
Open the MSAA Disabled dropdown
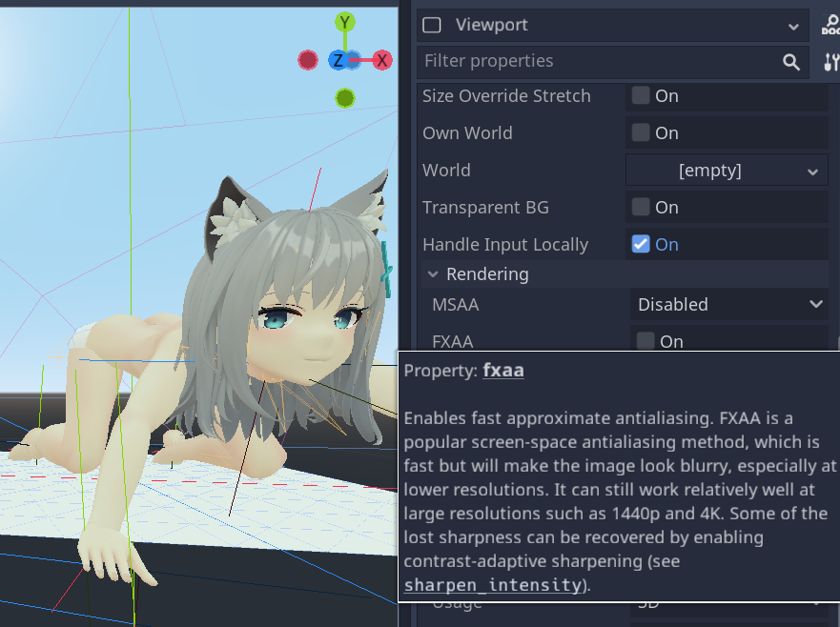pyautogui.click(x=729, y=304)
